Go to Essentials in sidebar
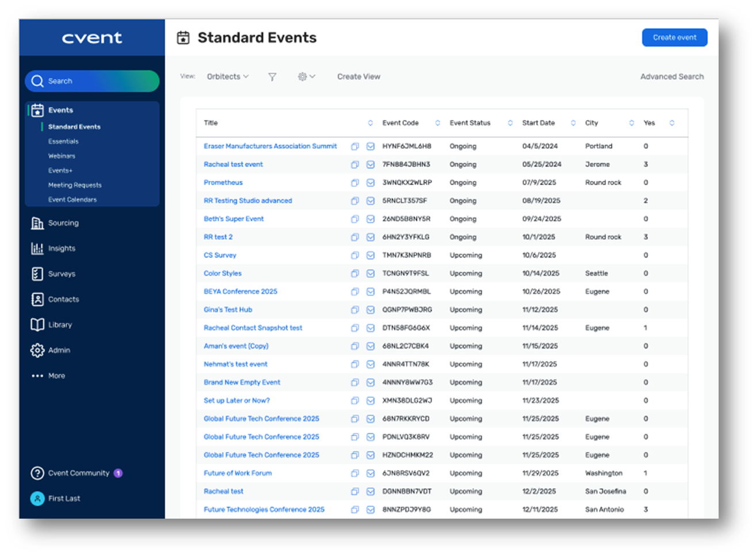 (x=63, y=141)
